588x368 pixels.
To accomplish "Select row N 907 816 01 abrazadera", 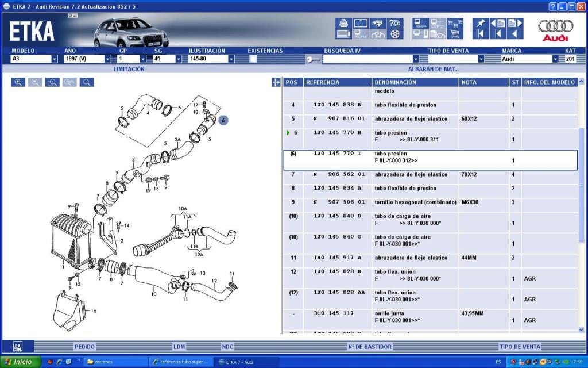I will coord(430,118).
